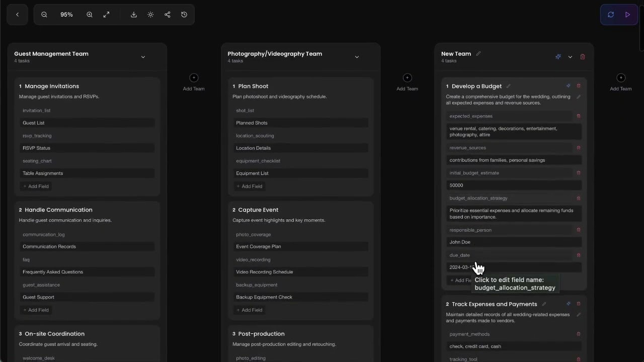Screen dimensions: 644x362
Task: Click the RSVP Status value field
Action: pos(87,148)
